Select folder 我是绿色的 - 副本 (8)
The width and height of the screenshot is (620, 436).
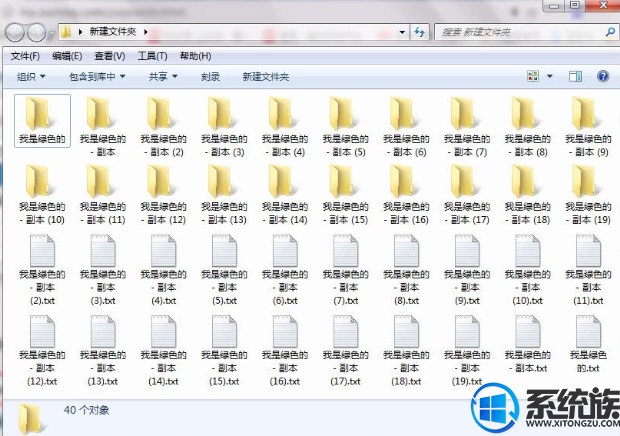point(528,127)
